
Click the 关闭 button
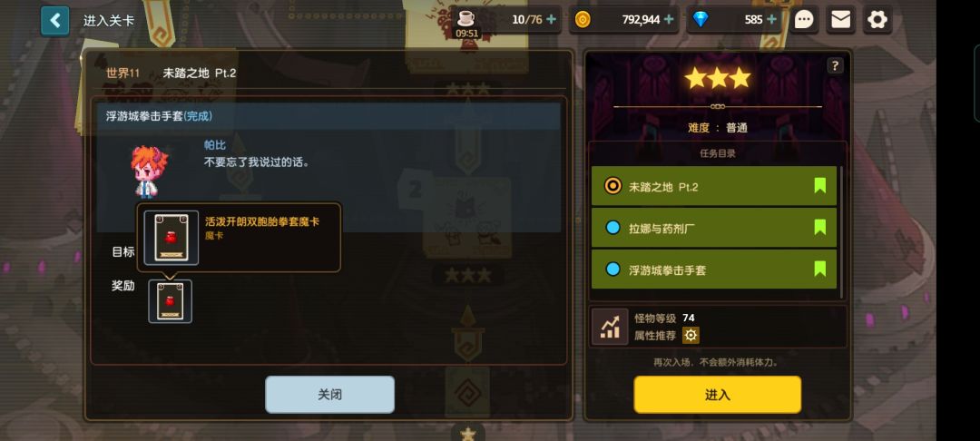tap(330, 394)
